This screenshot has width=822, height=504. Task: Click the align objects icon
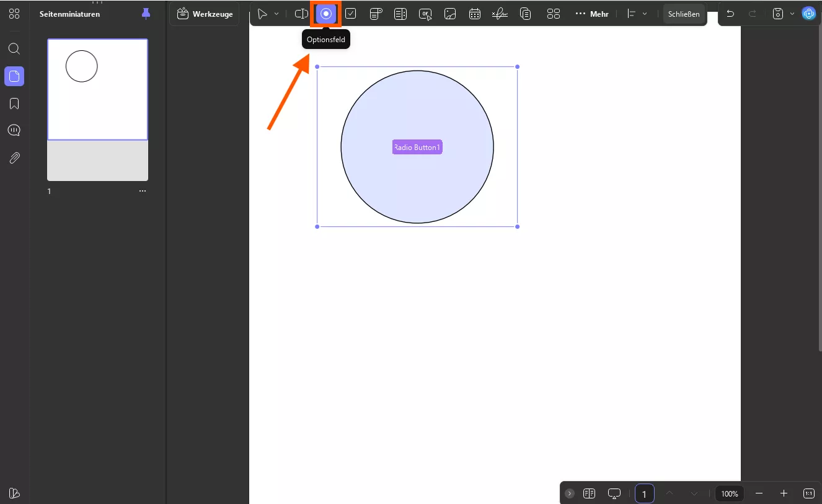click(x=632, y=14)
